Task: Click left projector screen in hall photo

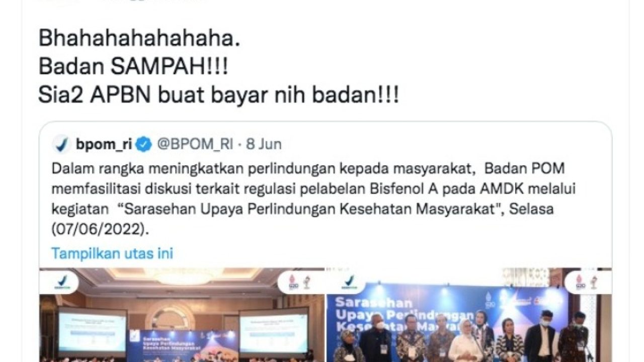Action: pos(92,333)
